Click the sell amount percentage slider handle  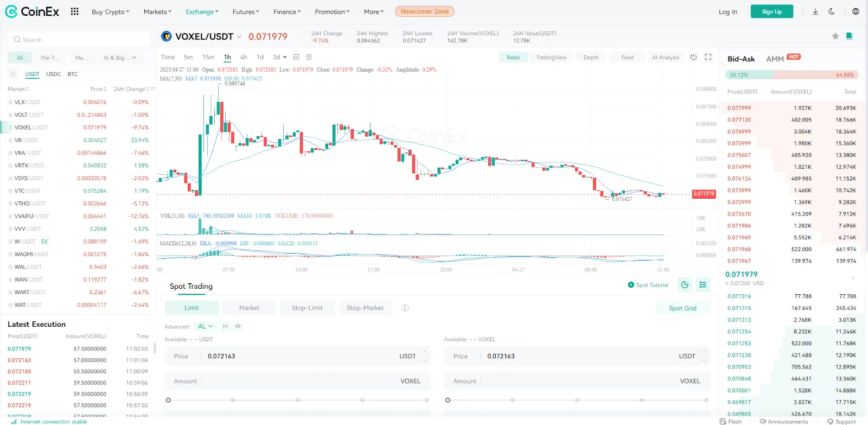(x=448, y=400)
